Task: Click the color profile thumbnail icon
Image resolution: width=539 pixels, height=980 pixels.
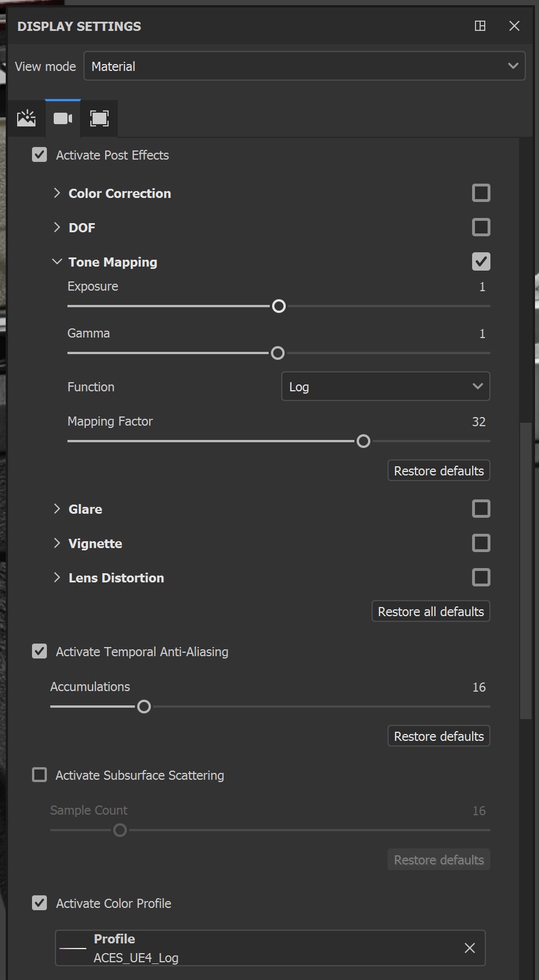Action: tap(73, 948)
